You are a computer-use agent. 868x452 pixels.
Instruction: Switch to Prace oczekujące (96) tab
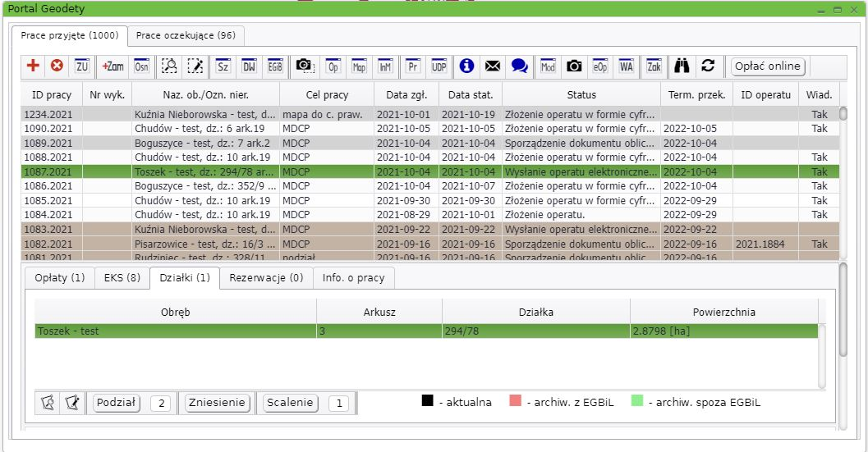pyautogui.click(x=186, y=35)
